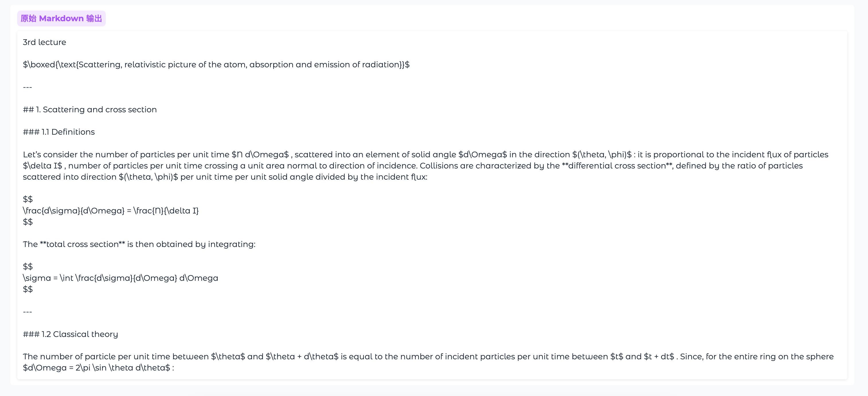The width and height of the screenshot is (868, 396).
Task: Click the "$N d\Omega$" expression in the paragraph
Action: point(260,154)
